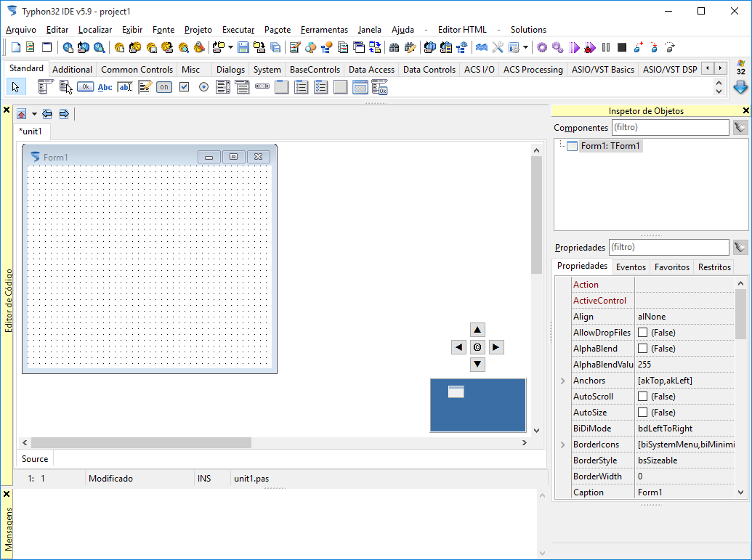Click the purple gear compile icon
This screenshot has width=752, height=560.
[542, 47]
